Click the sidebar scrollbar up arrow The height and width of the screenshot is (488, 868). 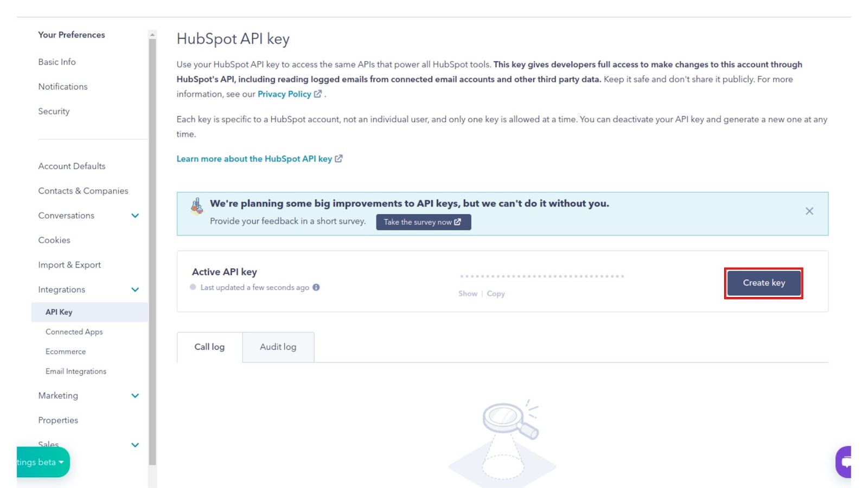coord(152,35)
